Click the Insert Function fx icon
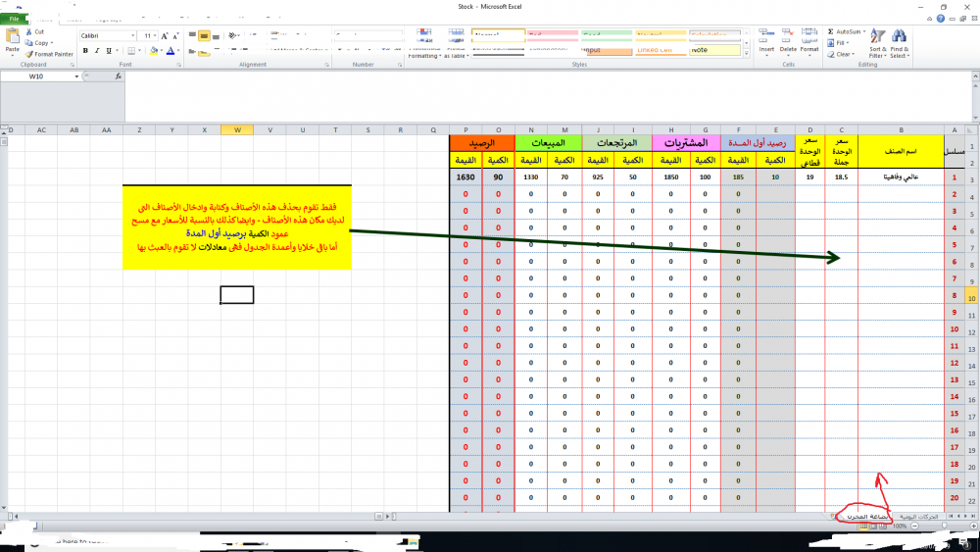 (119, 76)
